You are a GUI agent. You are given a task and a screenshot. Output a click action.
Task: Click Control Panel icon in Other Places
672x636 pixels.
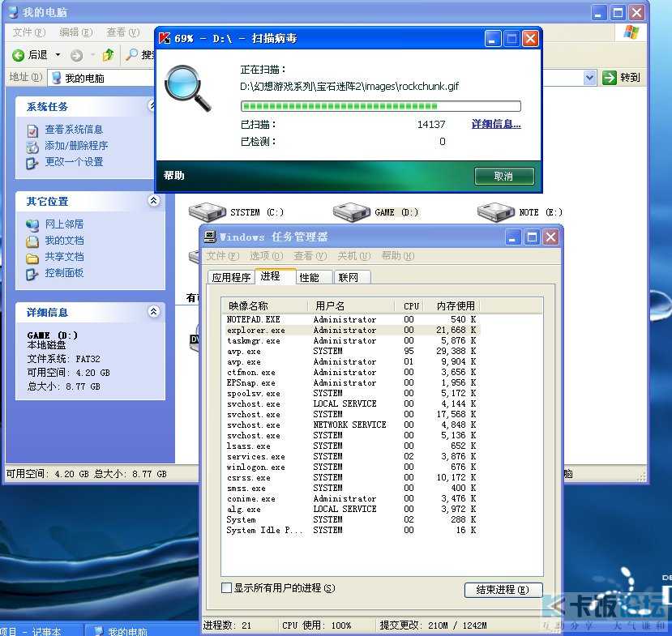[x=32, y=274]
